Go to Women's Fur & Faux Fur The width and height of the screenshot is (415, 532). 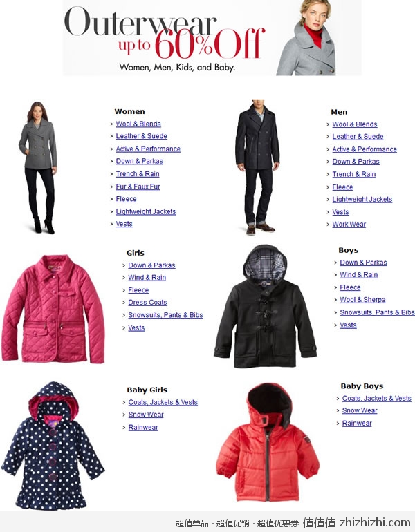(x=138, y=187)
